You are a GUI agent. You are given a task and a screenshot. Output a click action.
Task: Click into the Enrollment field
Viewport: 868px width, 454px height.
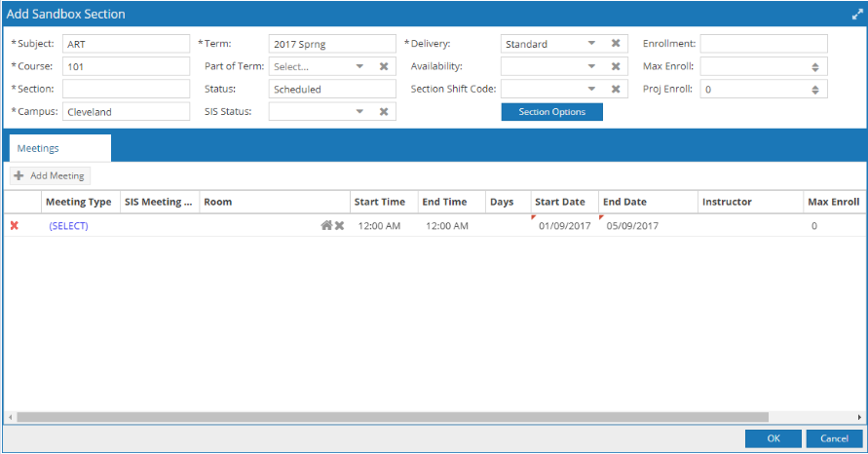[764, 44]
